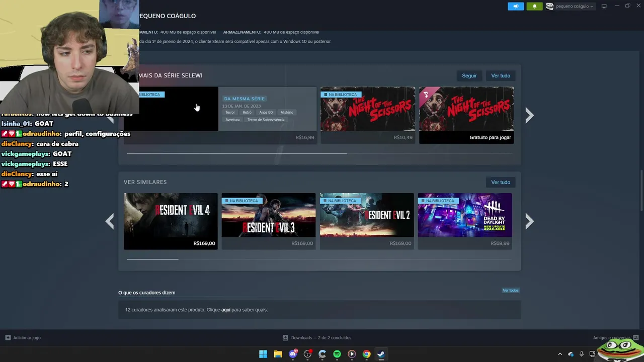Viewport: 644px width, 362px height.
Task: Go back with Ver Similares left arrow
Action: pos(110,221)
